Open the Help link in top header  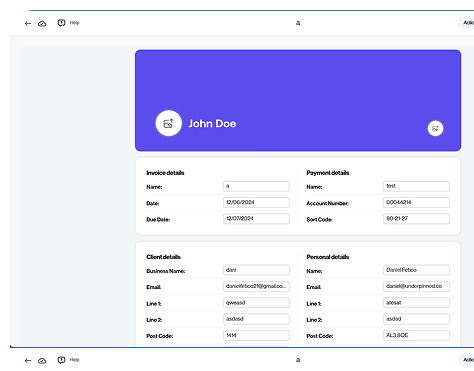74,23
